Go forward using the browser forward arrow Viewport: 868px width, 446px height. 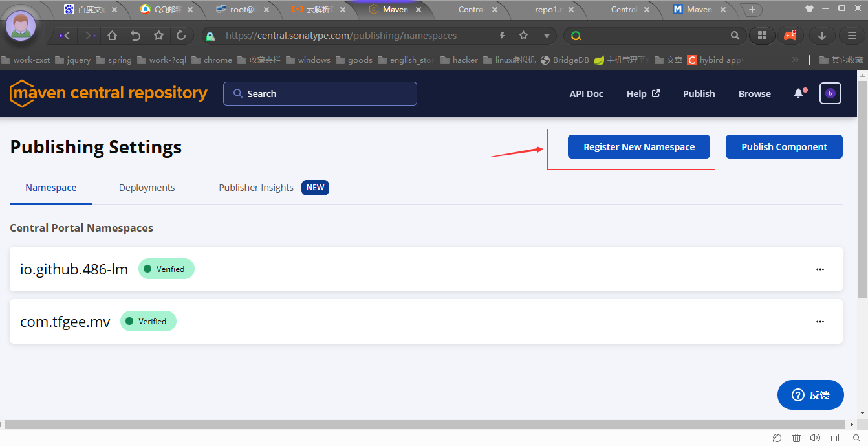[x=89, y=36]
